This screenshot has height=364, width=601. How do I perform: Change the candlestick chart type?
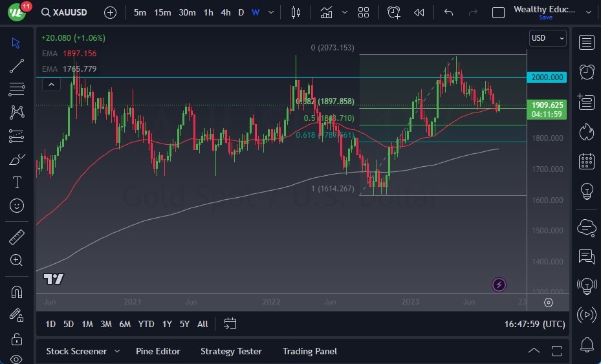[296, 13]
